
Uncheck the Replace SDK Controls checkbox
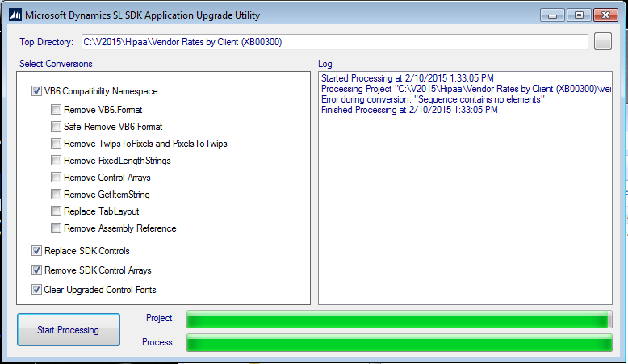click(x=36, y=251)
